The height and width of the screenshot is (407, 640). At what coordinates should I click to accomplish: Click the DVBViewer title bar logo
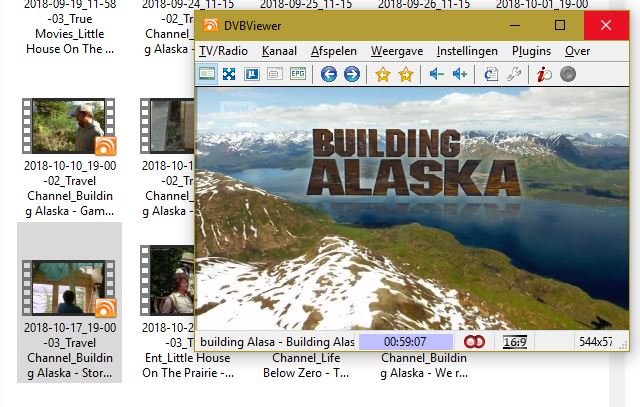tap(211, 25)
